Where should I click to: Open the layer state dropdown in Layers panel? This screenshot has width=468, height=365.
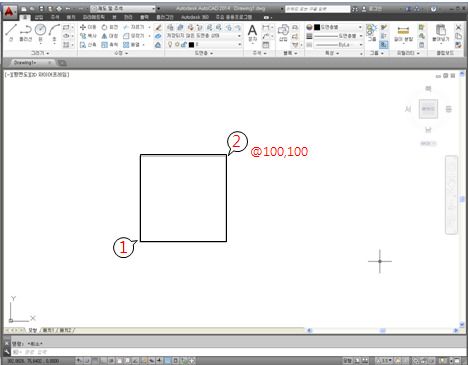coord(204,36)
